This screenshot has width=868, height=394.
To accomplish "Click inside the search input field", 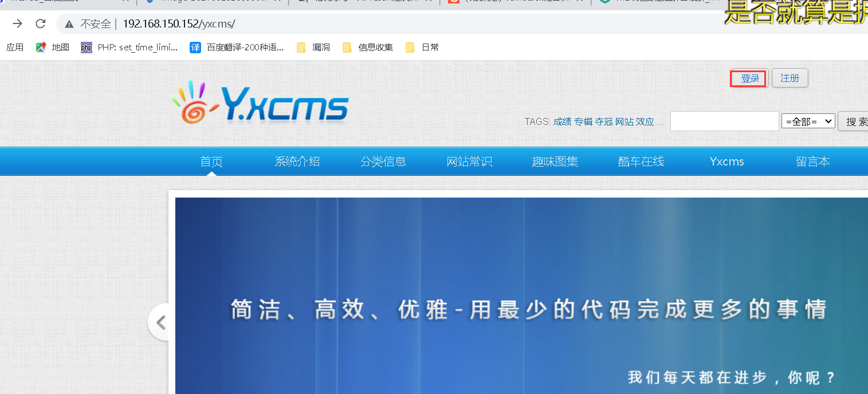I will pos(724,121).
